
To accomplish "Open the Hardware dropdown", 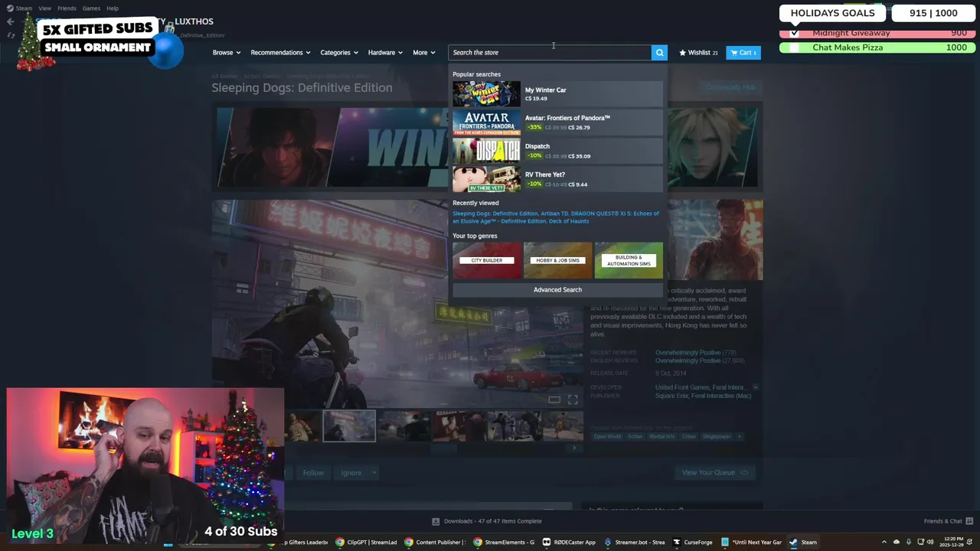I will pyautogui.click(x=386, y=53).
